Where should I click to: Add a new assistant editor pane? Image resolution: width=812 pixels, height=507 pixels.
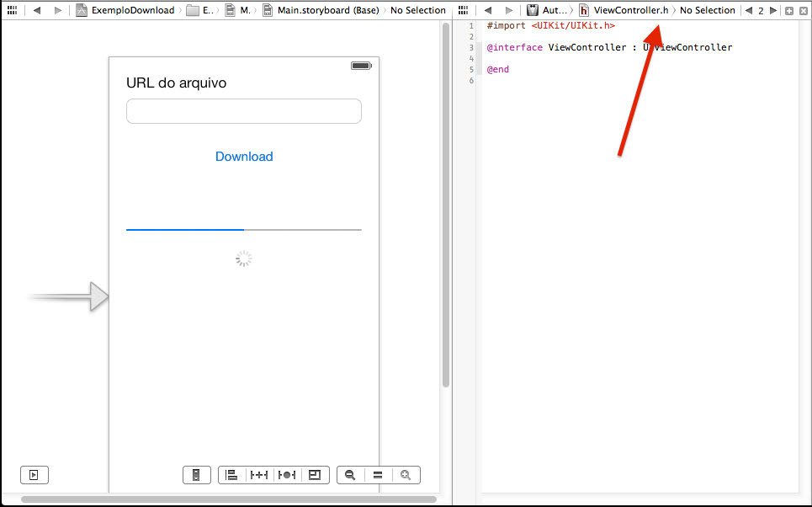click(x=788, y=10)
